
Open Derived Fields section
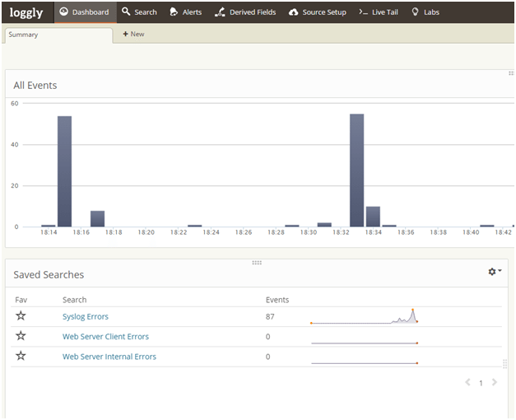pos(245,12)
